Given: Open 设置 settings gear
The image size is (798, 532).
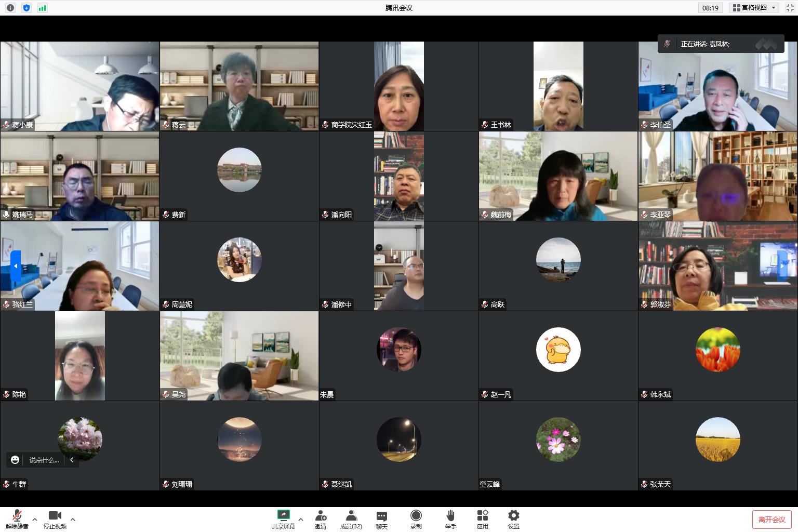Looking at the screenshot, I should [514, 519].
